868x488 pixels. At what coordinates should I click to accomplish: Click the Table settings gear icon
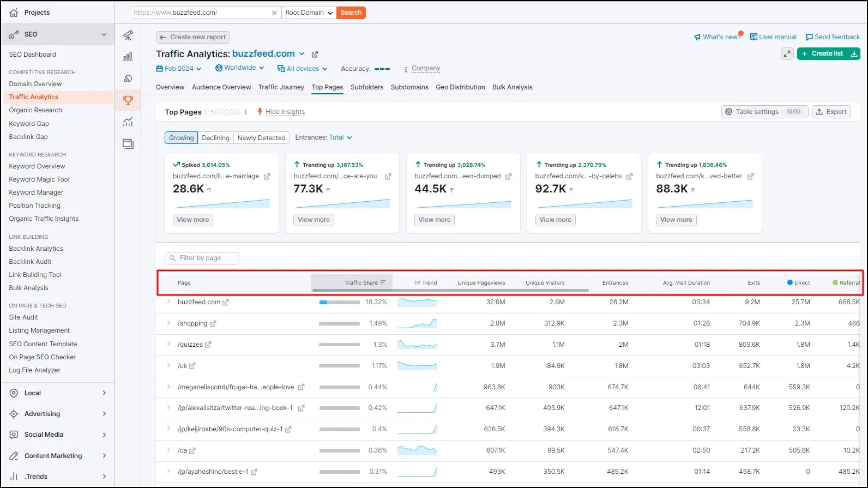[728, 112]
